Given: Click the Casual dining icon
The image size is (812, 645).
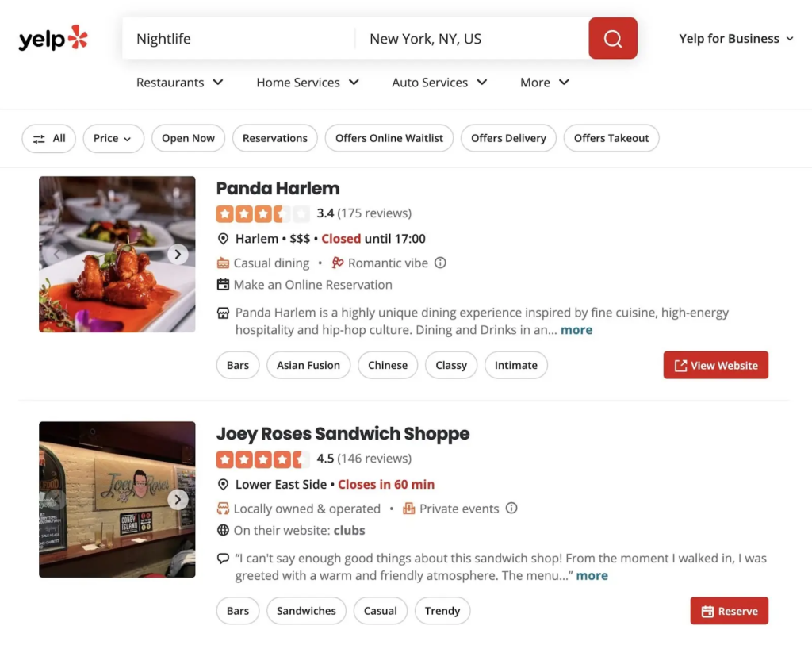Looking at the screenshot, I should pyautogui.click(x=223, y=263).
